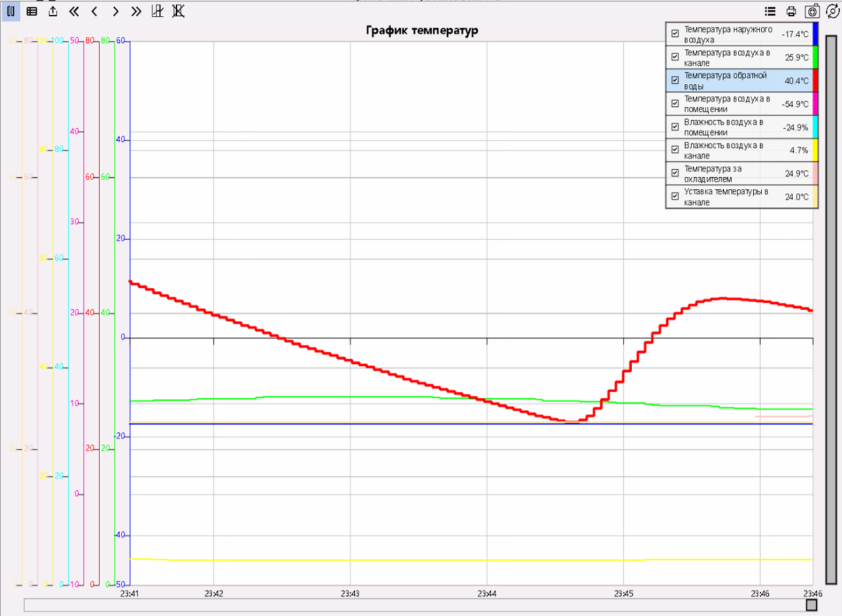This screenshot has height=616, width=842.
Task: Select the value 4.7% in legend
Action: (799, 150)
